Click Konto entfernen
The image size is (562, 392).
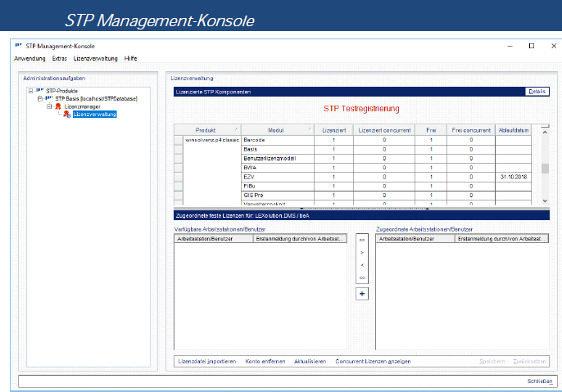click(265, 362)
